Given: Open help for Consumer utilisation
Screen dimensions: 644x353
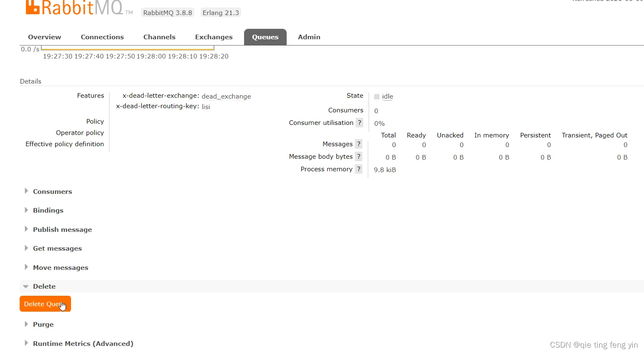Looking at the screenshot, I should click(x=359, y=122).
